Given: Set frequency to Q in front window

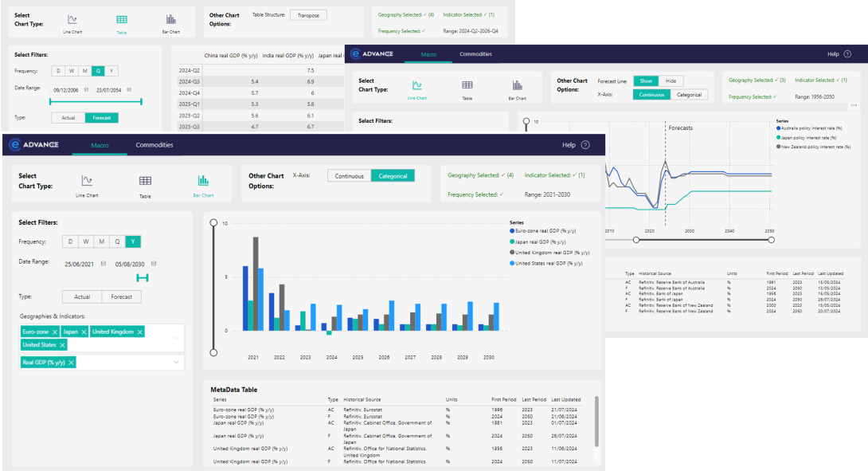Looking at the screenshot, I should [117, 241].
